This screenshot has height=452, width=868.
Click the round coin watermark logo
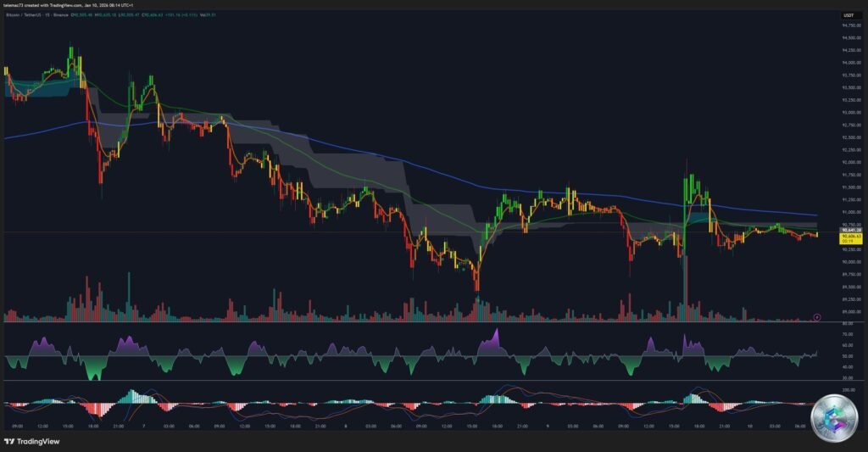pyautogui.click(x=834, y=418)
